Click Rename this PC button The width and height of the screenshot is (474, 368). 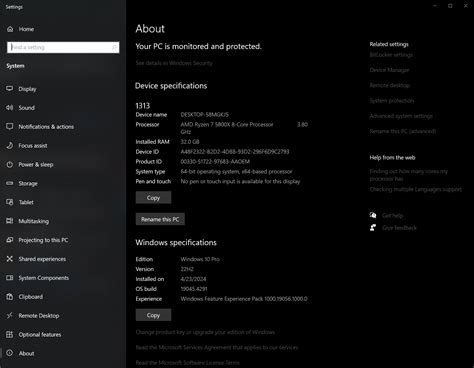point(160,219)
